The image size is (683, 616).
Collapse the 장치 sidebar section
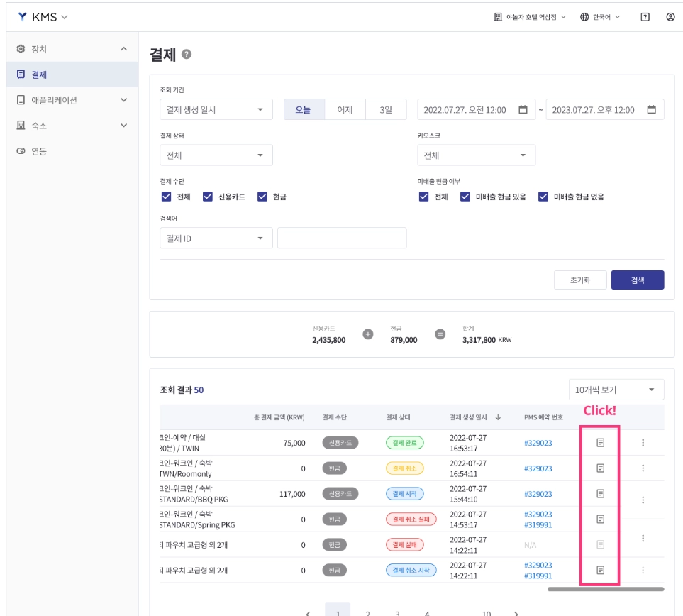(123, 49)
